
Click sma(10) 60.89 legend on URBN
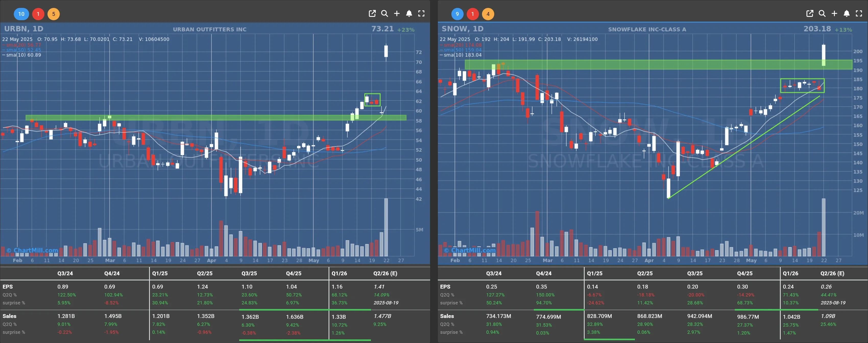tap(21, 55)
